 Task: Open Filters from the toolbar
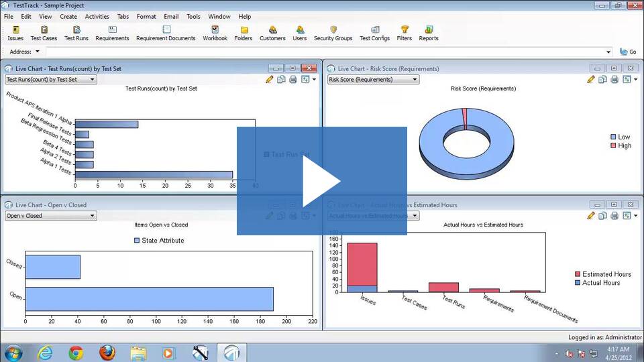pyautogui.click(x=404, y=34)
